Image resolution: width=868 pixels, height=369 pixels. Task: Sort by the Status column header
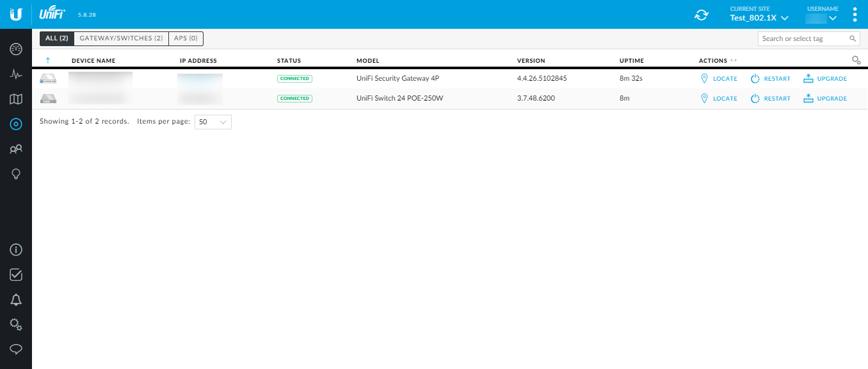click(289, 61)
